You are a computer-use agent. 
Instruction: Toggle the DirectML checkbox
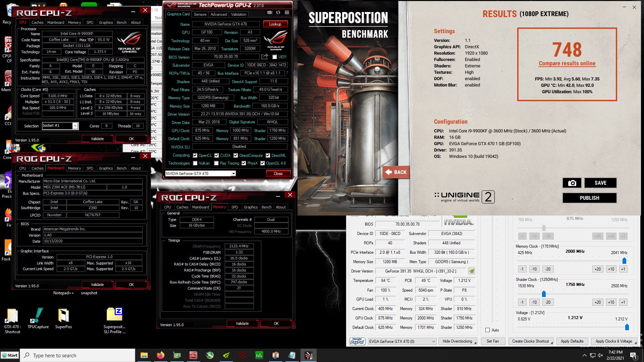click(268, 156)
